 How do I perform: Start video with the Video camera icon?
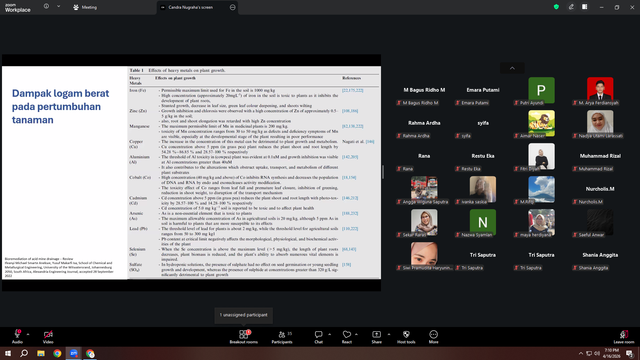[48, 336]
